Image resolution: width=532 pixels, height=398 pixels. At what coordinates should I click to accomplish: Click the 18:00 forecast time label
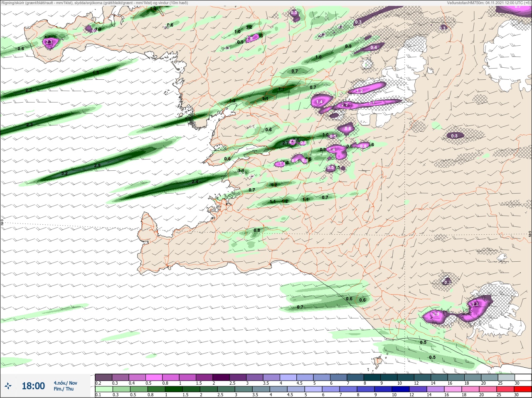[x=33, y=386]
